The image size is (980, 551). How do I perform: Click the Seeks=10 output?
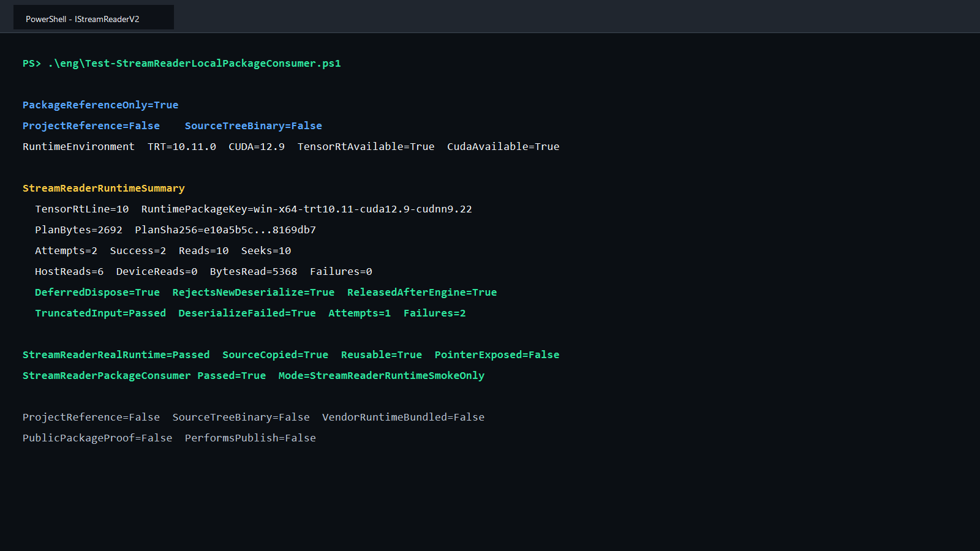266,250
